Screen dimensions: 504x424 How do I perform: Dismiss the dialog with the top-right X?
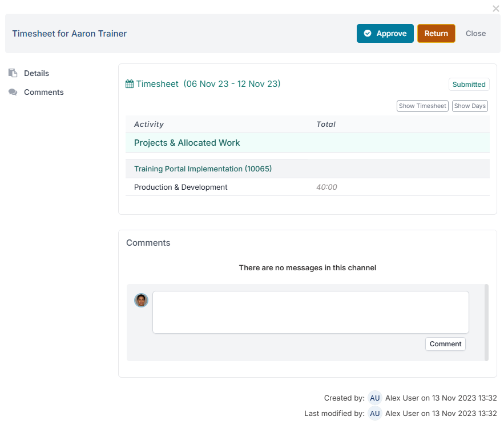click(x=495, y=9)
